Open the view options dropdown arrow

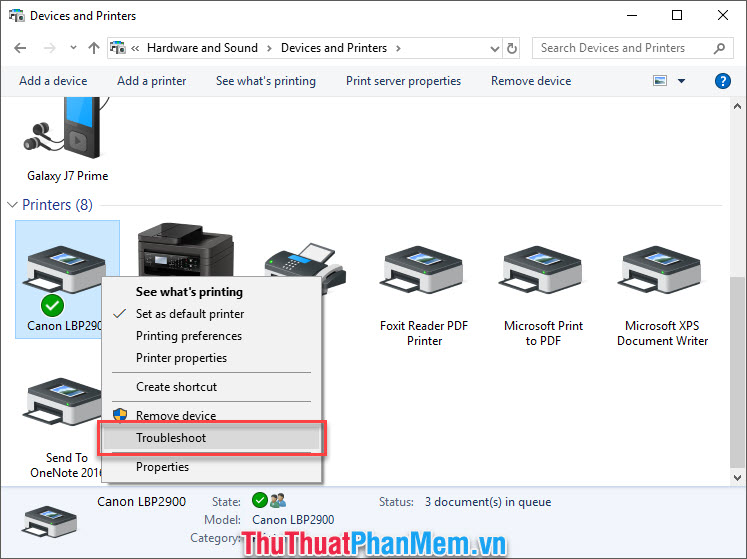(682, 81)
